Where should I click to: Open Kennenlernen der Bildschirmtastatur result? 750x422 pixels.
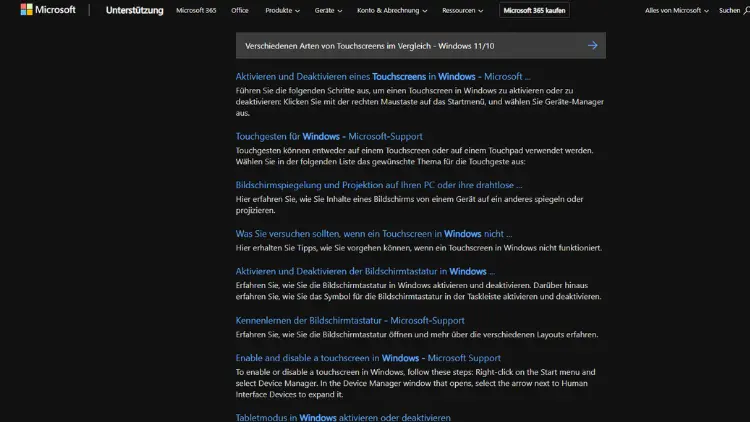350,321
